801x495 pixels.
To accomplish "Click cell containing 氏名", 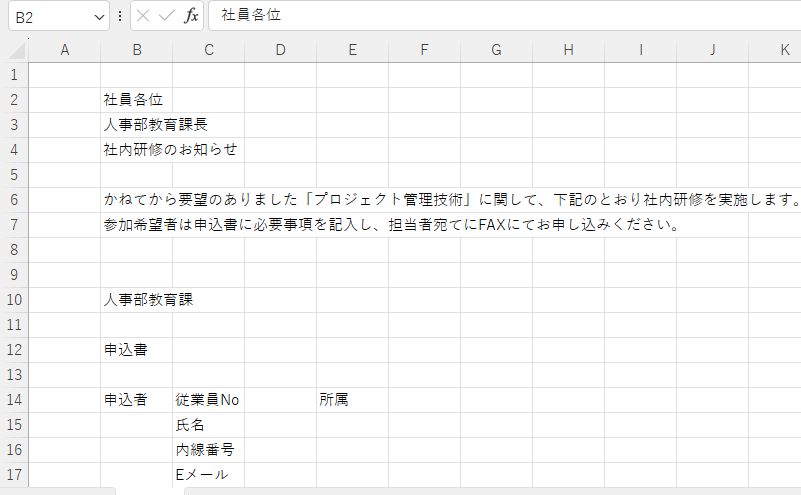I will (208, 425).
